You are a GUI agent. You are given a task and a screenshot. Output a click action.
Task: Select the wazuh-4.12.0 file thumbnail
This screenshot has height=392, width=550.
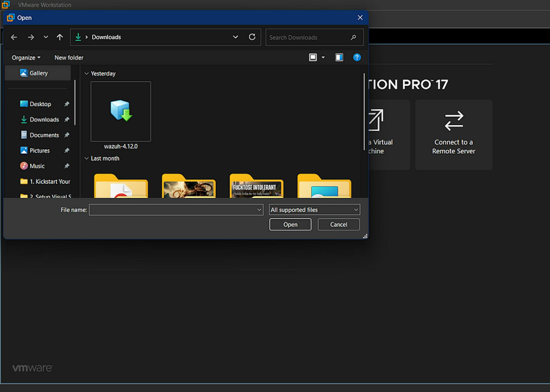point(121,111)
